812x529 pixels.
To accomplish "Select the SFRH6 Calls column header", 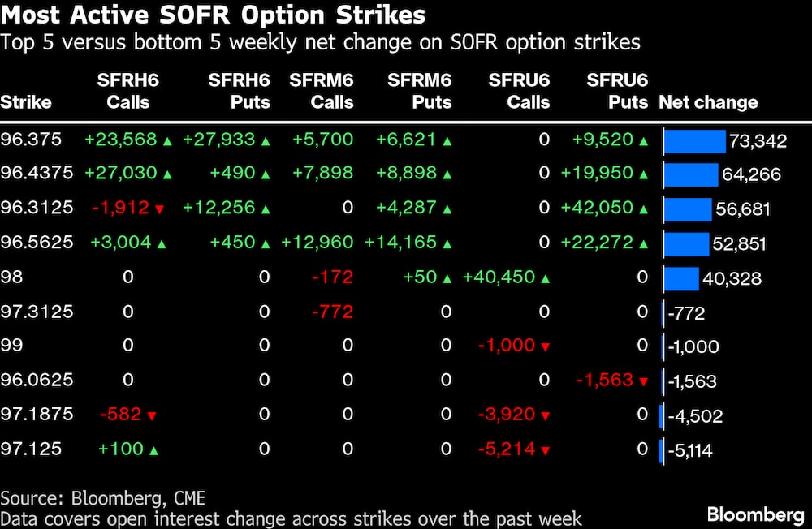I will pos(123,91).
